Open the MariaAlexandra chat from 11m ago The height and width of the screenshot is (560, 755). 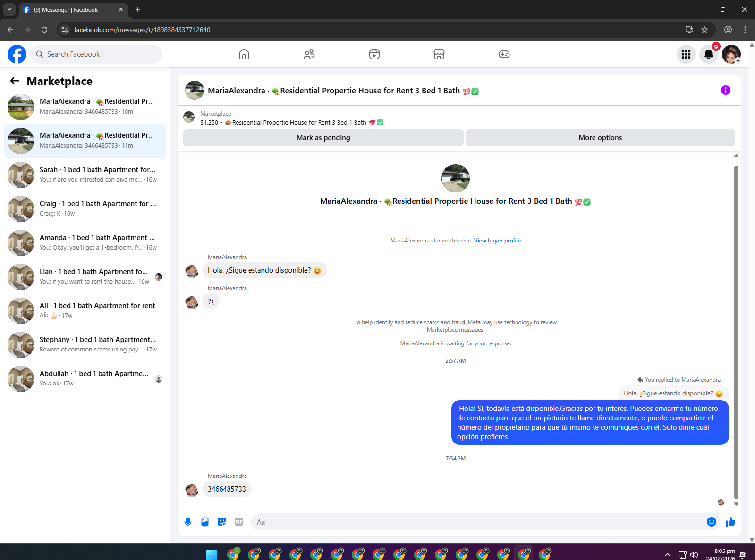pyautogui.click(x=85, y=141)
